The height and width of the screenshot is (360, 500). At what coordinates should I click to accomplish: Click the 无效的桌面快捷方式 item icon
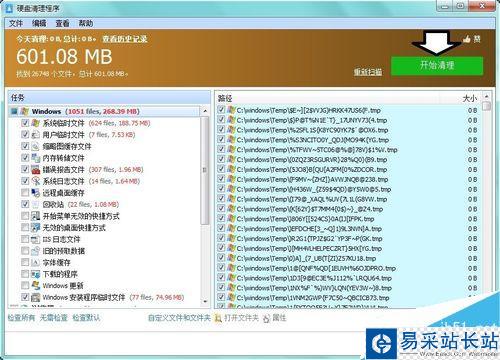point(36,228)
